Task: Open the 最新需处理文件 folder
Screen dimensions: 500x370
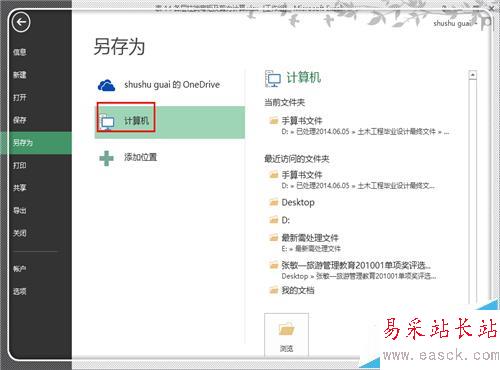Action: (x=310, y=238)
